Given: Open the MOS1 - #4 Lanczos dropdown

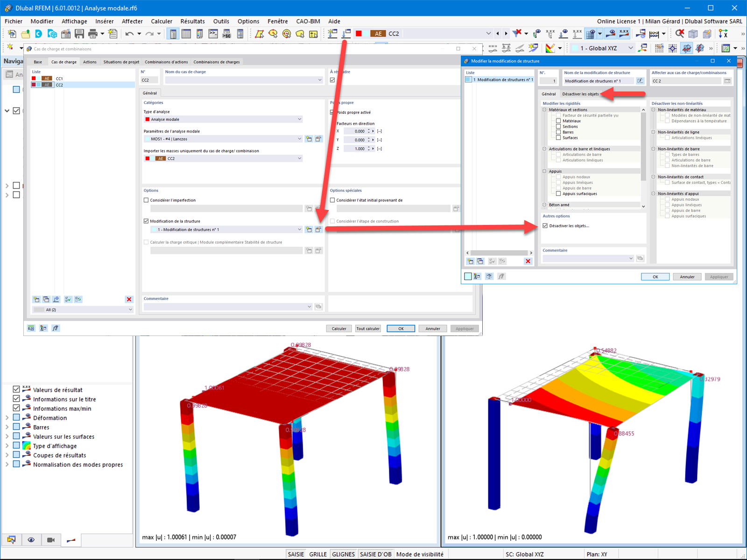Looking at the screenshot, I should (299, 139).
